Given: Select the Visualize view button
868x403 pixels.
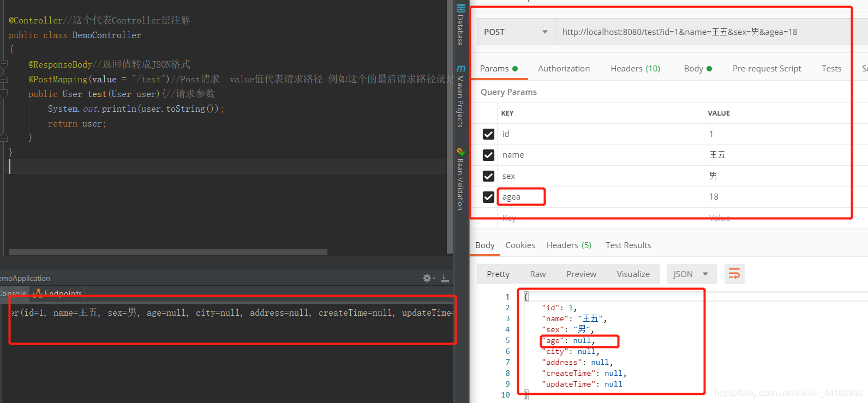Looking at the screenshot, I should (x=633, y=274).
